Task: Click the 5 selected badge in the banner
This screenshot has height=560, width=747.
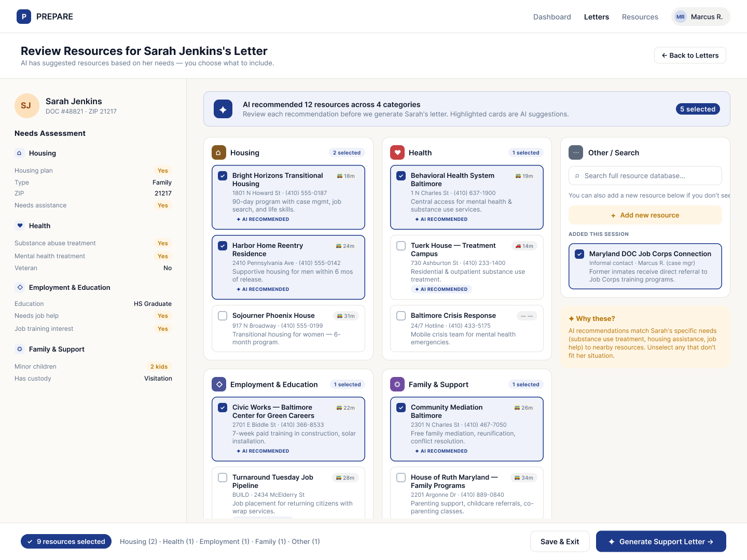Action: click(x=698, y=109)
